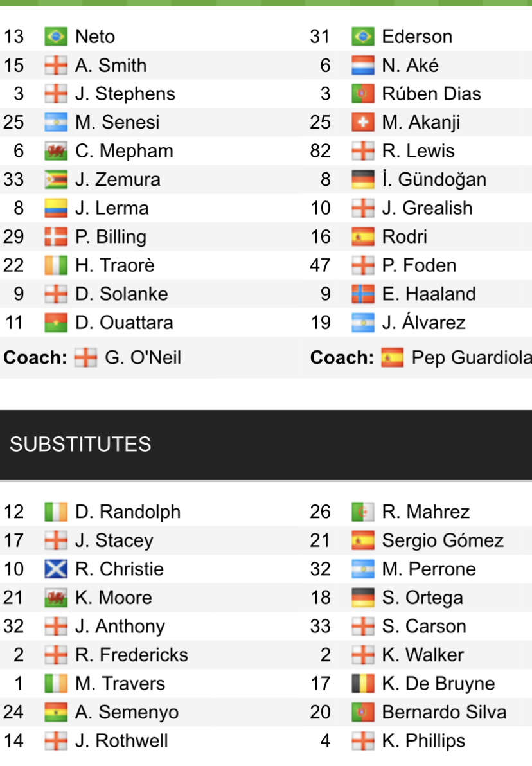Open D. Solanke's player page
Screen dimensions: 532x766
click(x=121, y=294)
